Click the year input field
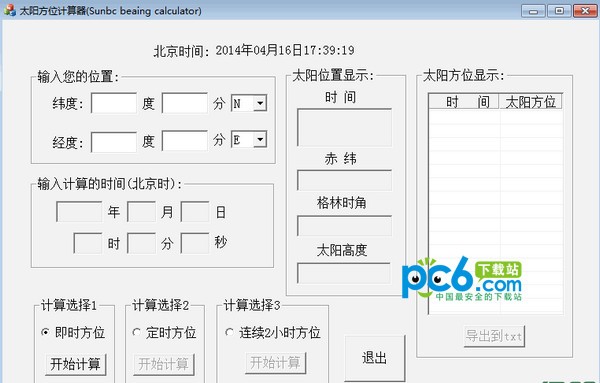Image resolution: width=600 pixels, height=383 pixels. (79, 212)
